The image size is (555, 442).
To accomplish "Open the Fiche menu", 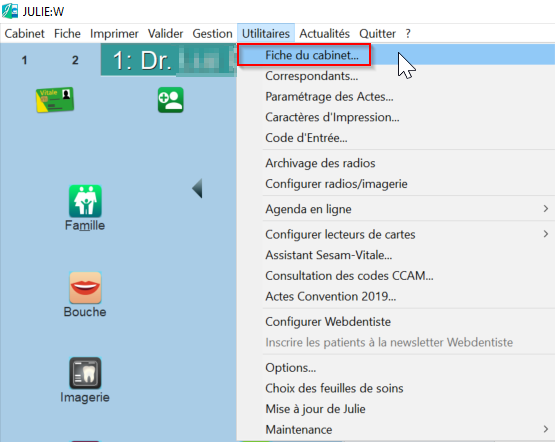I will [x=67, y=34].
